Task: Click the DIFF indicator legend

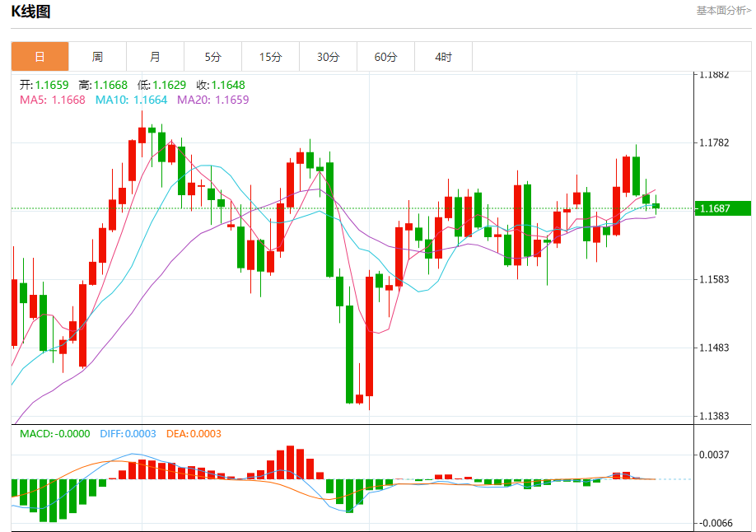Action: coord(127,433)
